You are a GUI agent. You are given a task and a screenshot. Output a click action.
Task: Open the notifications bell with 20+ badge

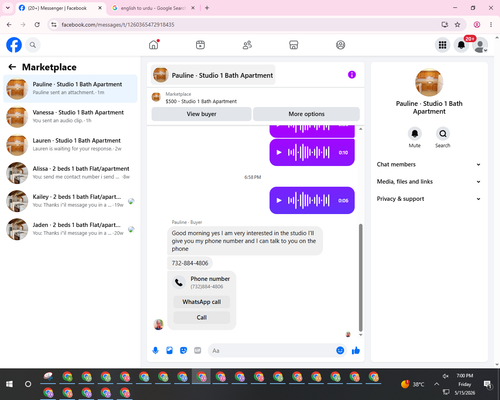461,45
